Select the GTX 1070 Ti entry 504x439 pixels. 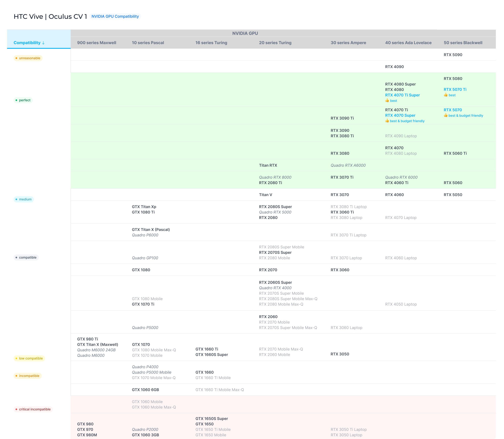click(x=143, y=304)
